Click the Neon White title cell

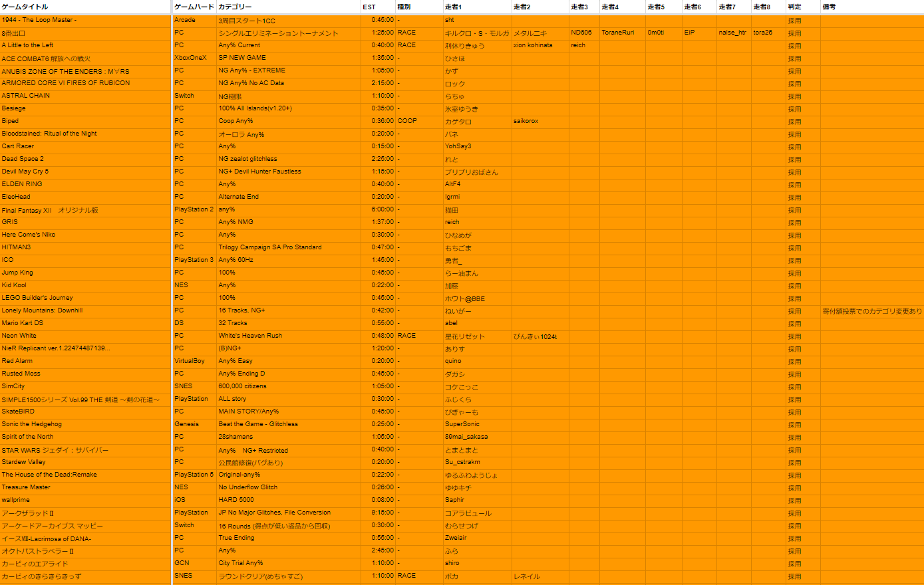(x=86, y=336)
